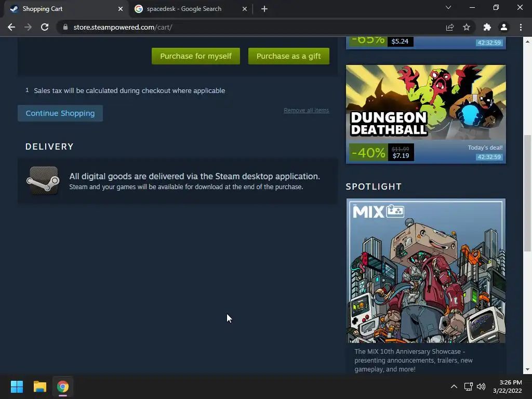Open Chrome extensions puzzle icon
This screenshot has width=532, height=399.
pyautogui.click(x=487, y=27)
